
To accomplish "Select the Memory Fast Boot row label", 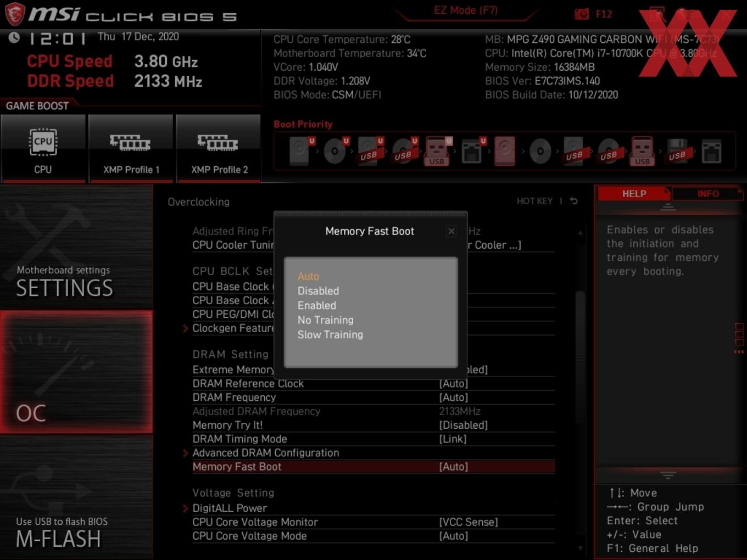I will [x=237, y=467].
